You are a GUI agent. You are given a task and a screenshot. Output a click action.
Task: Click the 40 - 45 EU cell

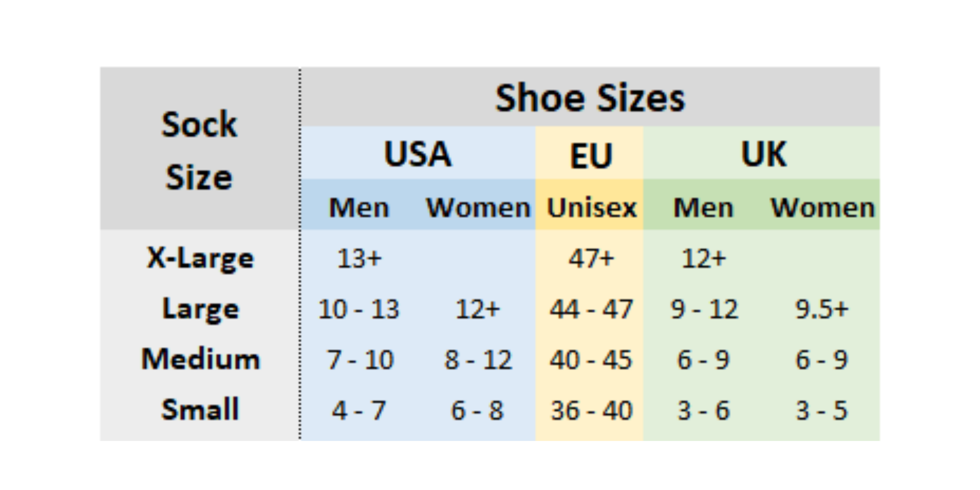[x=591, y=360]
